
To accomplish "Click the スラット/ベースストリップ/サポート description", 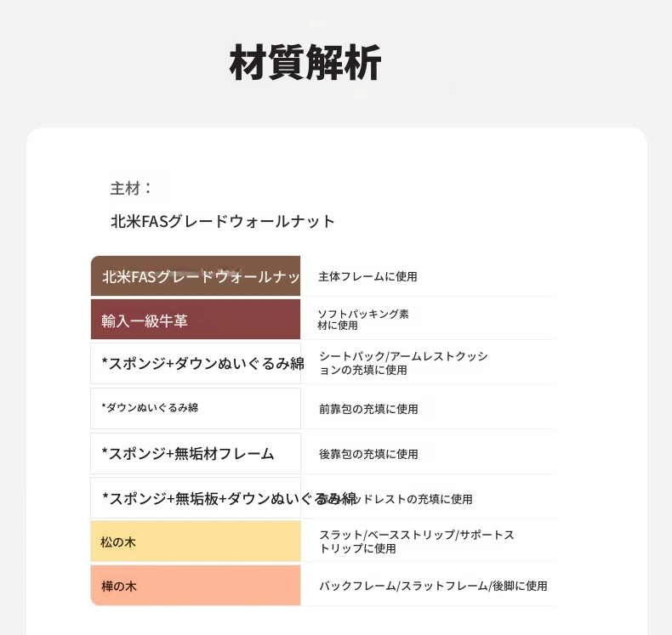I will pos(417,541).
